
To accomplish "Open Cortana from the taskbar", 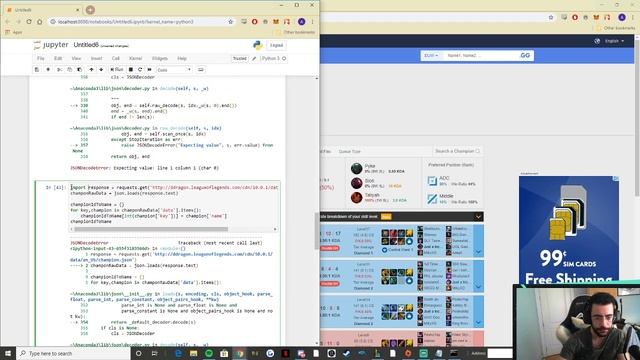I will 138,353.
